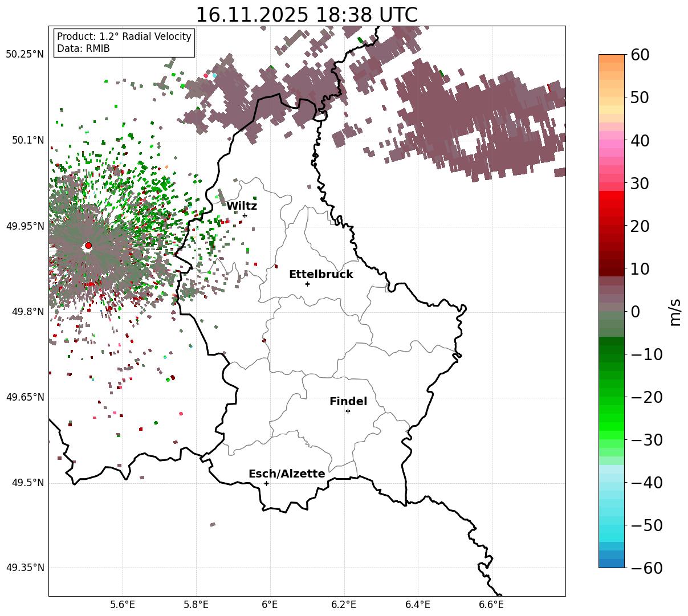Click the −60 tick on the colorbar
688x616 pixels.
646,568
